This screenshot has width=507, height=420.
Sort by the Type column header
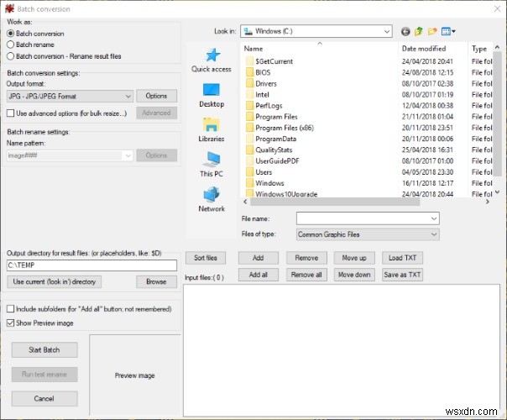coord(480,49)
